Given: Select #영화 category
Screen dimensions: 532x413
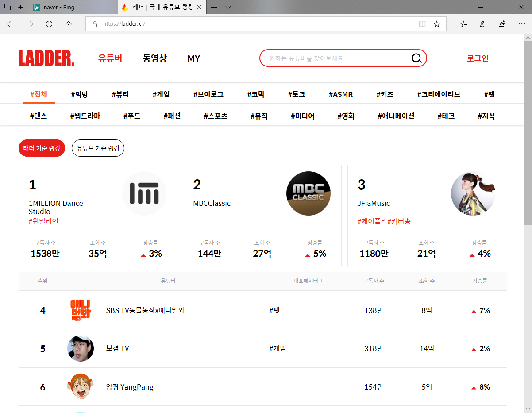Looking at the screenshot, I should pos(346,116).
